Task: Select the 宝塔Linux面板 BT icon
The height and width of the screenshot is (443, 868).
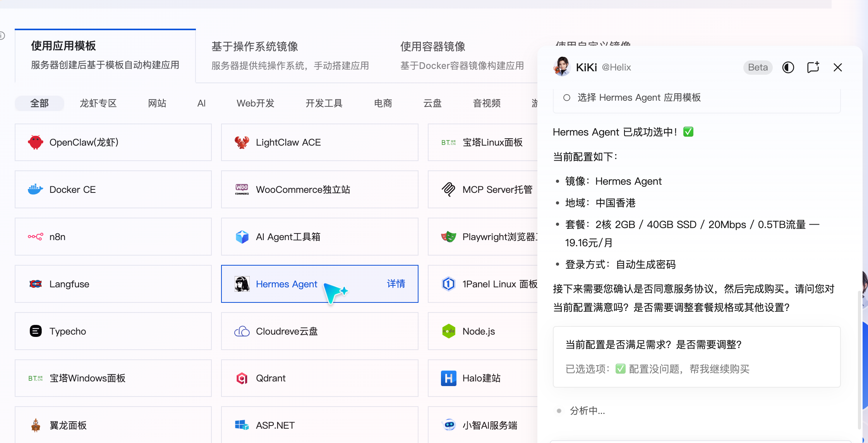Action: (448, 142)
